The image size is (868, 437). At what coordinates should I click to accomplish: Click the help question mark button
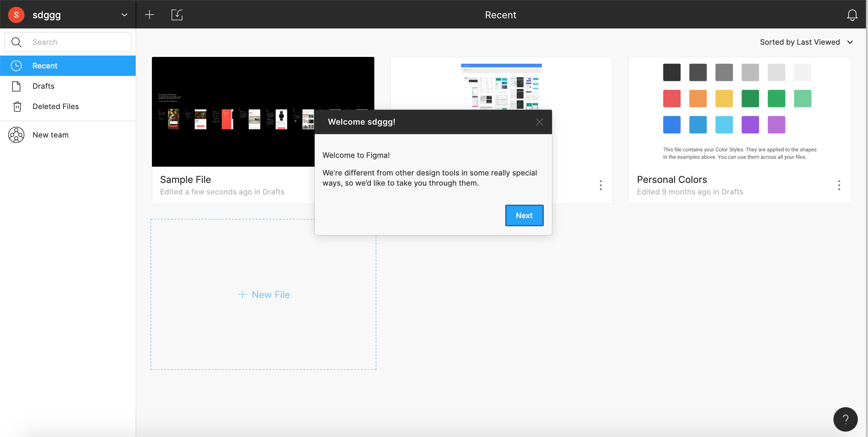click(846, 419)
